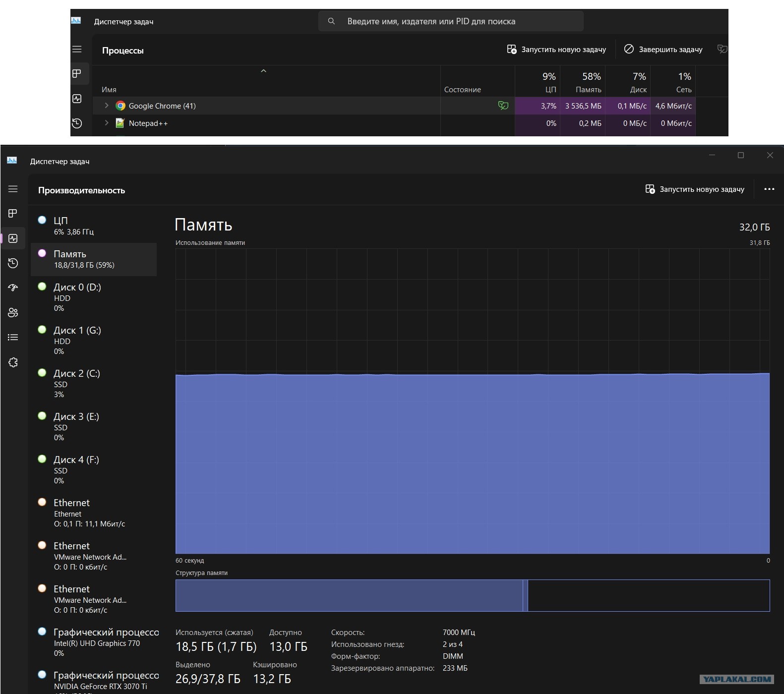Open Details list icon in sidebar
Image resolution: width=784 pixels, height=694 pixels.
click(13, 337)
